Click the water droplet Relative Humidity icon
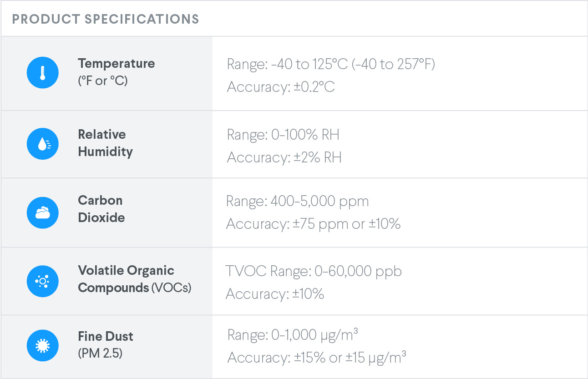 pyautogui.click(x=43, y=144)
